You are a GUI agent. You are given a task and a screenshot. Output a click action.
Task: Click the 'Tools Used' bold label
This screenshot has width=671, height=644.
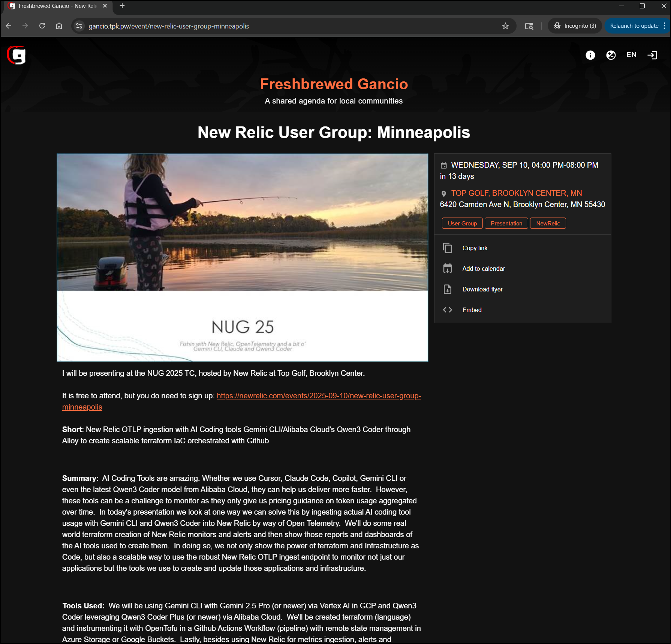(82, 606)
